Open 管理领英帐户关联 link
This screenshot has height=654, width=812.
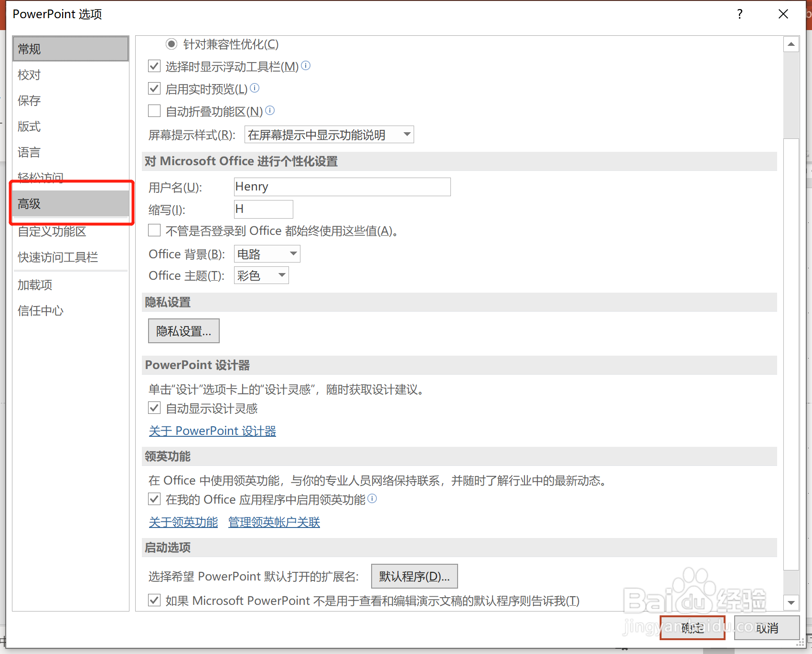click(x=274, y=522)
